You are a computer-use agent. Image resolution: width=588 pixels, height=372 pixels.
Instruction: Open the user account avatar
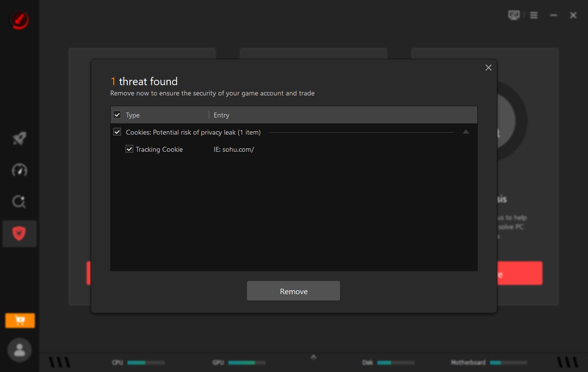pos(20,350)
